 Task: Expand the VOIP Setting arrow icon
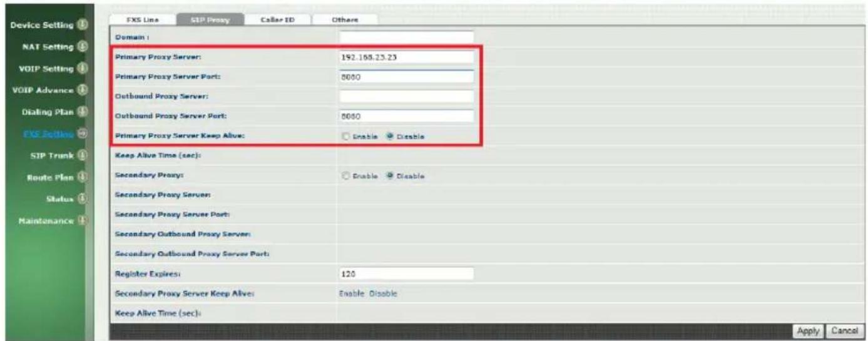[82, 68]
